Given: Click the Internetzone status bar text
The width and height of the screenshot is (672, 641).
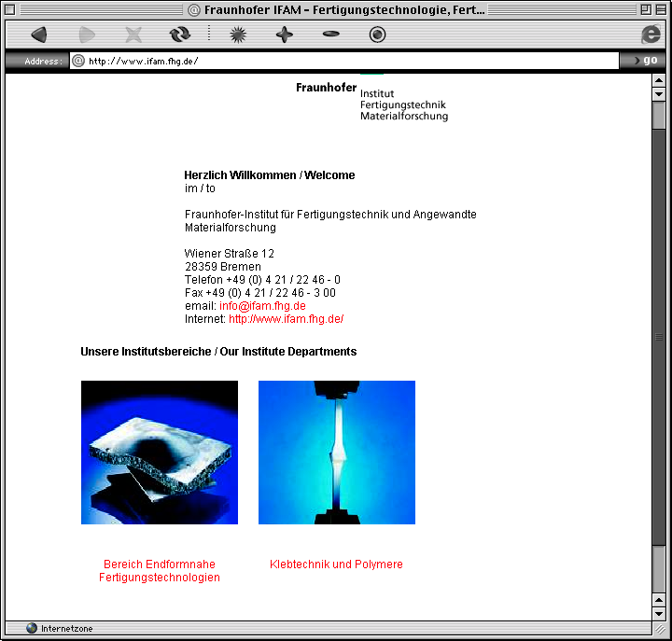Looking at the screenshot, I should 67,629.
